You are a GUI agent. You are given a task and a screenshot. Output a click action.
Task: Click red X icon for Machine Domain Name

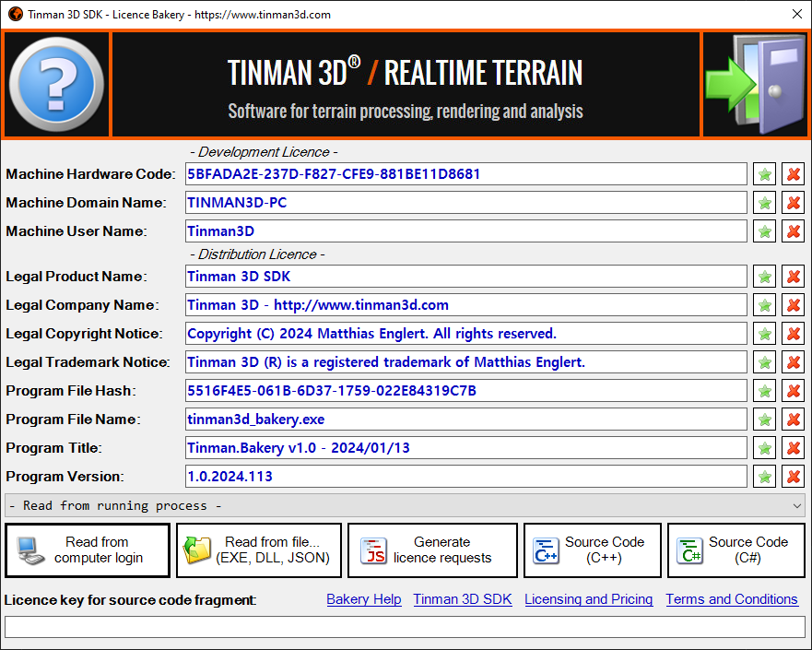793,203
